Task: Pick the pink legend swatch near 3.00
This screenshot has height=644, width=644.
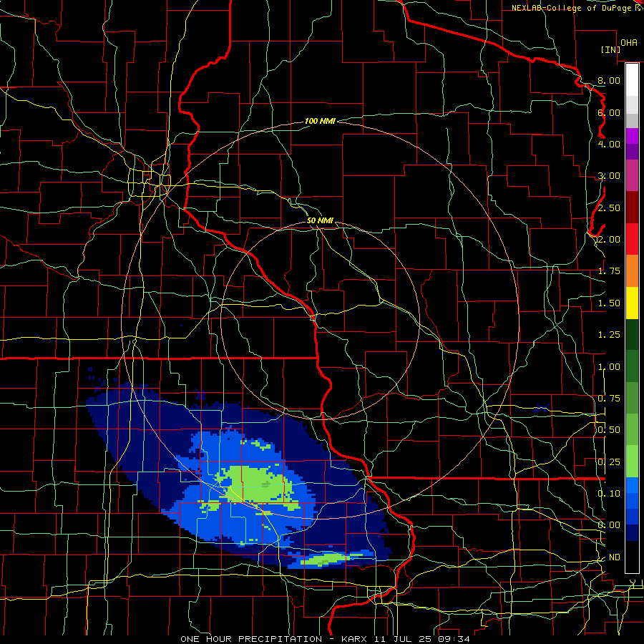Action: click(632, 175)
